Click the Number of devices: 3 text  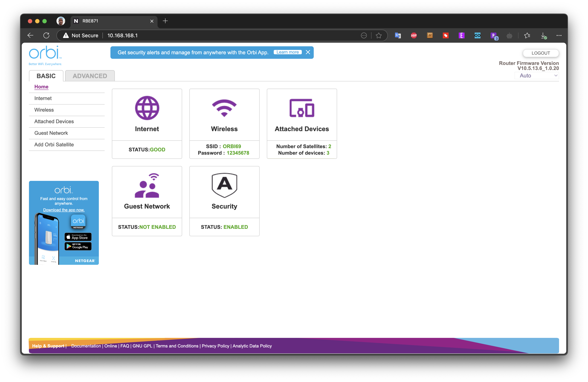(304, 153)
